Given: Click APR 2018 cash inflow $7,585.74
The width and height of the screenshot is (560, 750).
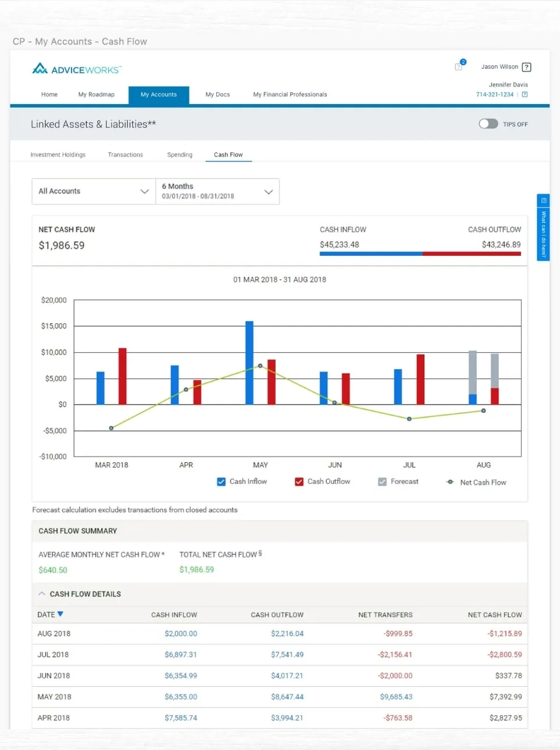Looking at the screenshot, I should (181, 718).
